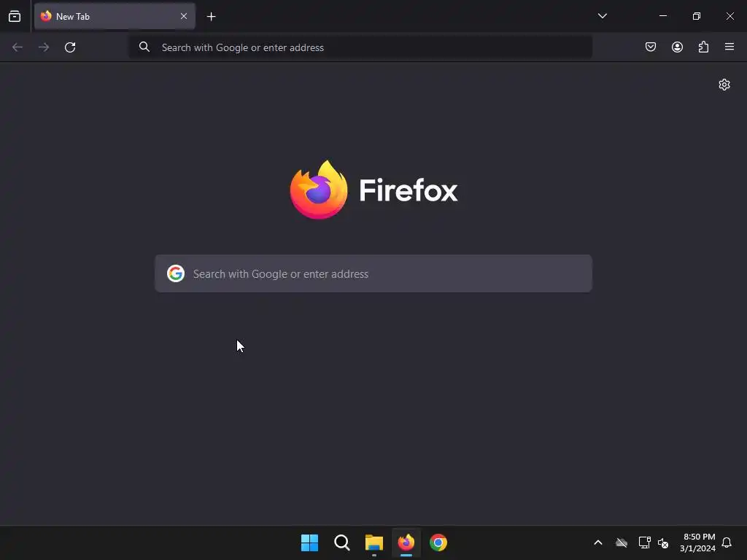Open Firefox View from tab bar
The height and width of the screenshot is (560, 747).
click(x=15, y=16)
